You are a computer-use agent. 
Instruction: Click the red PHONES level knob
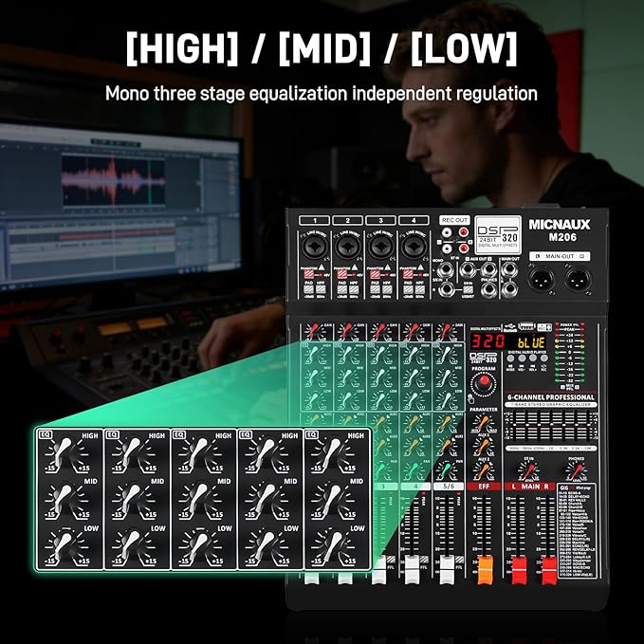(577, 471)
